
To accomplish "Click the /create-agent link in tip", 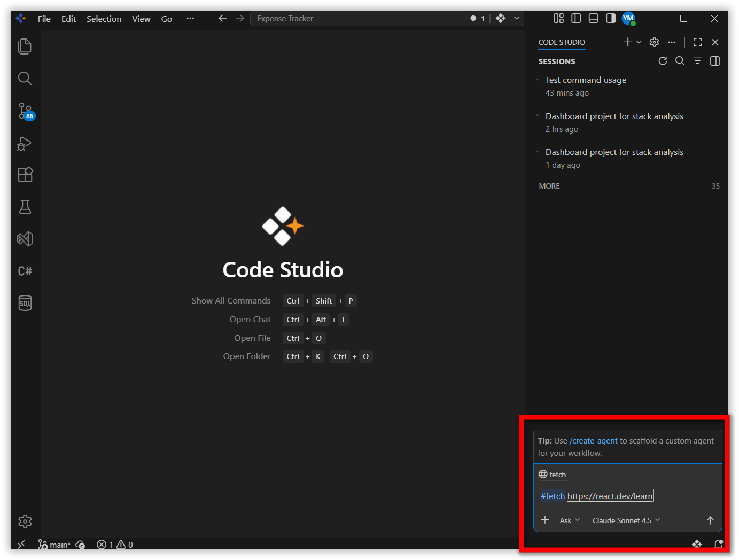I will (593, 441).
